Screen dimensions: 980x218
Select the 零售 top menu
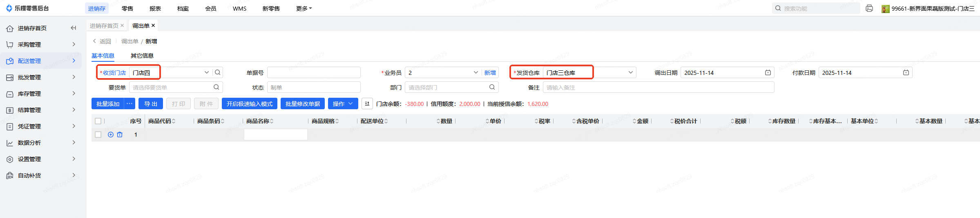pos(127,8)
